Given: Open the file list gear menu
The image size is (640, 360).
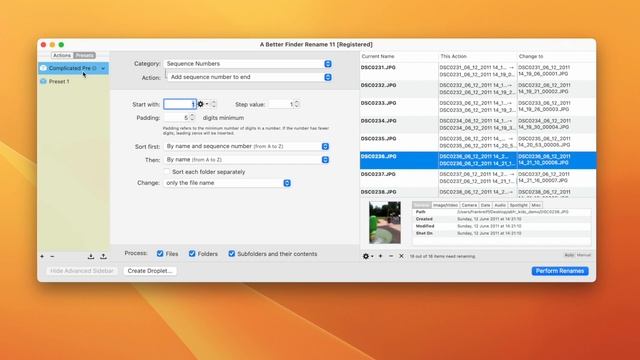Looking at the screenshot, I should coord(368,256).
